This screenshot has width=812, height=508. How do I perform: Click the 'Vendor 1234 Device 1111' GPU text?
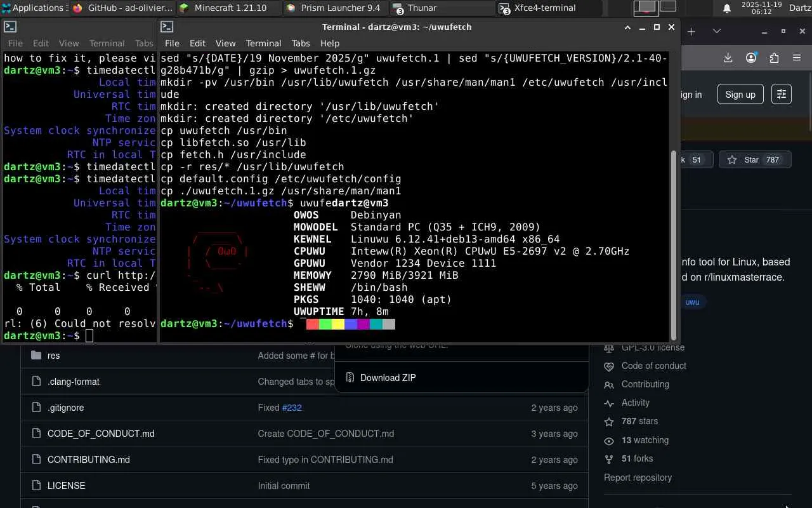point(424,264)
